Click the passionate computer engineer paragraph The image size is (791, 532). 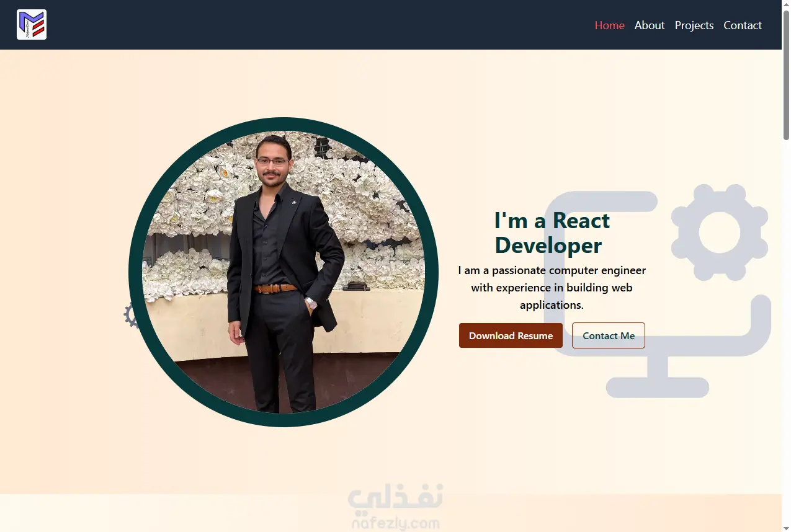(x=552, y=287)
